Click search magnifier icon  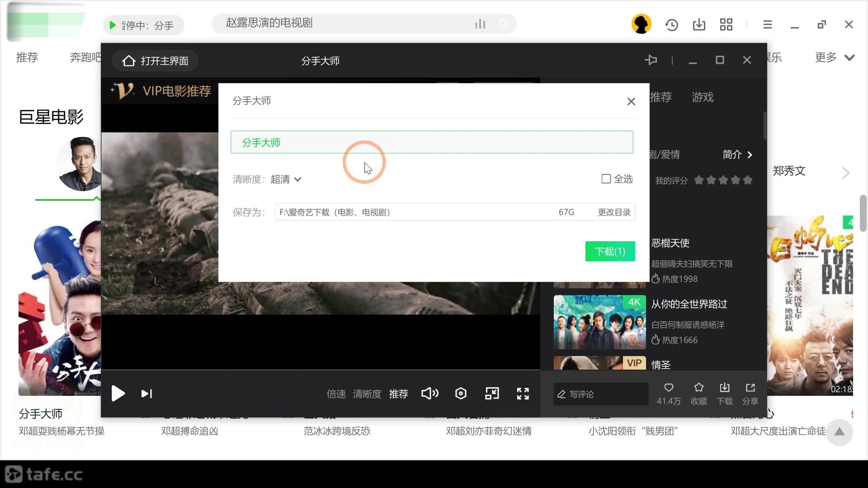503,24
